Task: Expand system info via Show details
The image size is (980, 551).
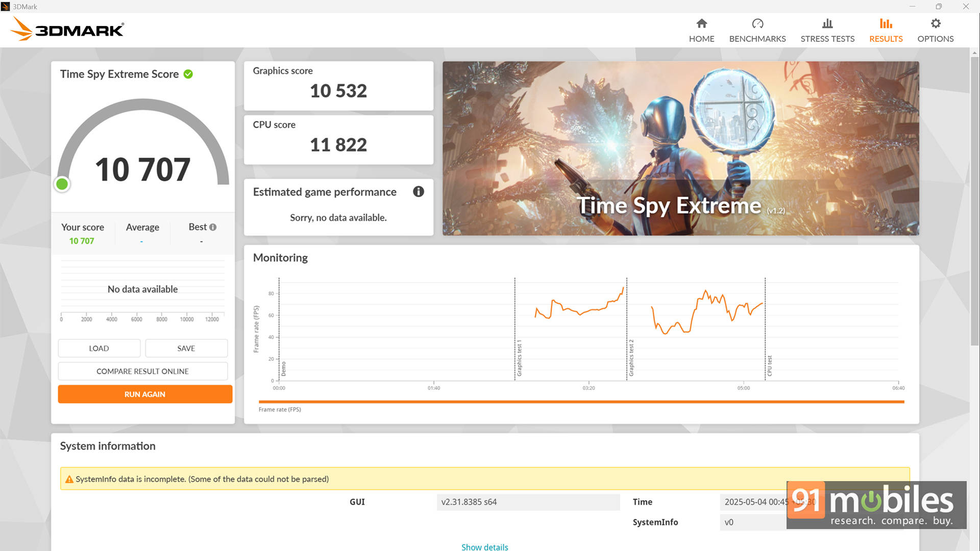Action: coord(484,546)
